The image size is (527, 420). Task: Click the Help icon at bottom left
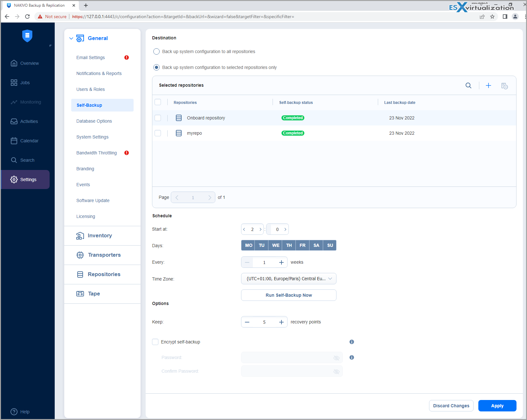[14, 412]
